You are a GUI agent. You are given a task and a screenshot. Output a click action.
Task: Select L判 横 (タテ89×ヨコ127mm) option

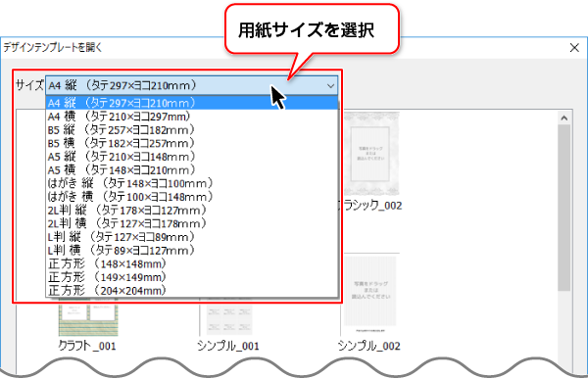tap(192, 251)
